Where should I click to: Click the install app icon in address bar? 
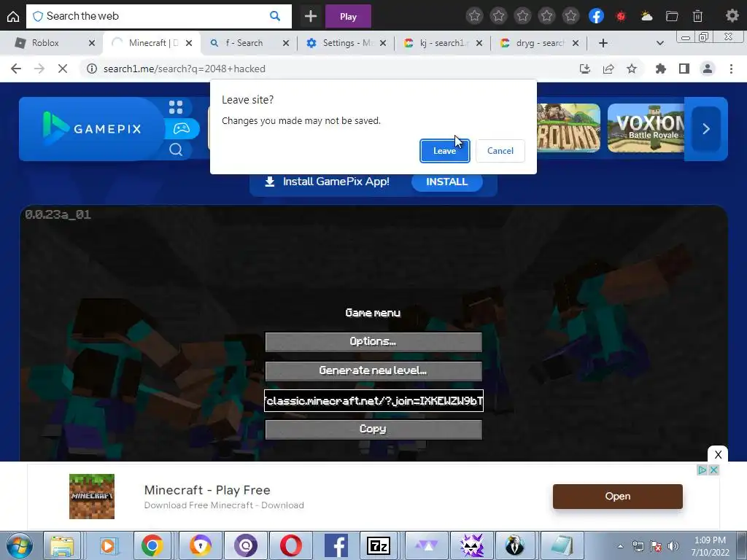[585, 69]
